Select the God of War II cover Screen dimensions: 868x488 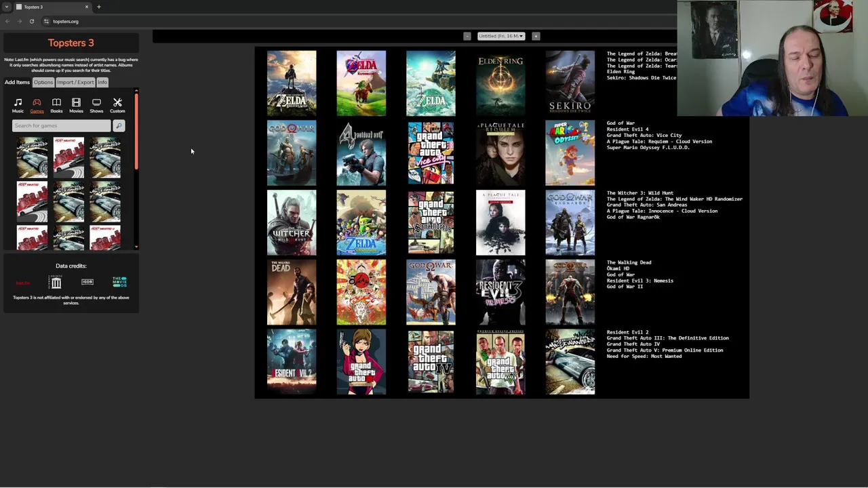click(570, 292)
